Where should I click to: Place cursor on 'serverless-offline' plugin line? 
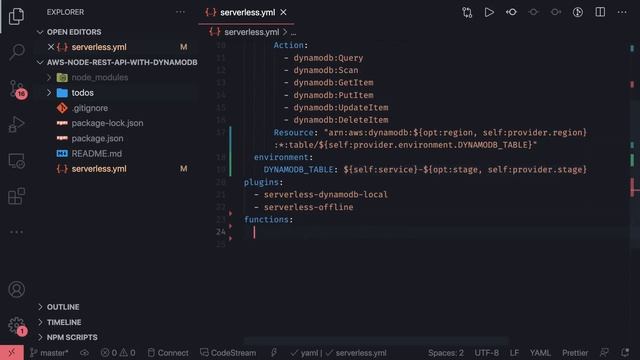308,207
